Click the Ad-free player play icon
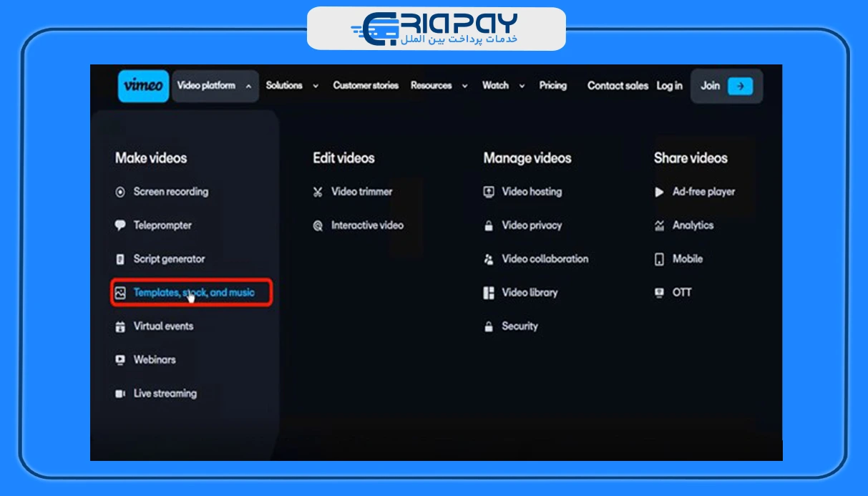 (x=659, y=192)
